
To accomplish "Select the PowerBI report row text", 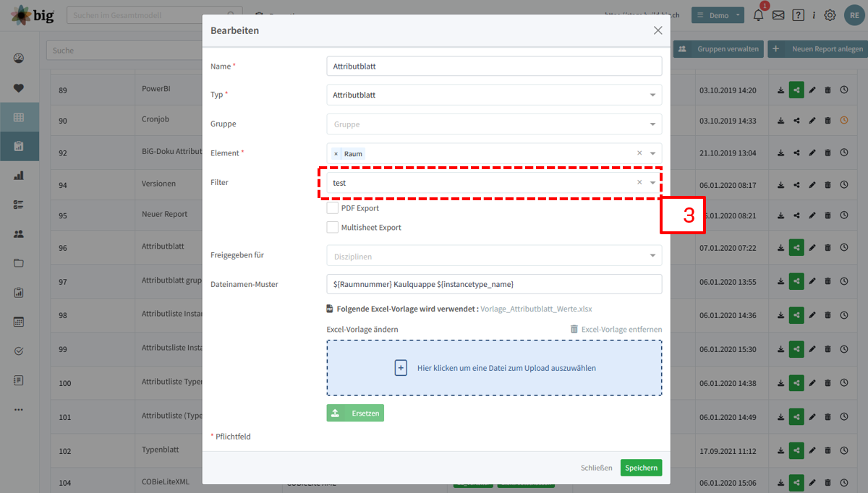I will [156, 89].
